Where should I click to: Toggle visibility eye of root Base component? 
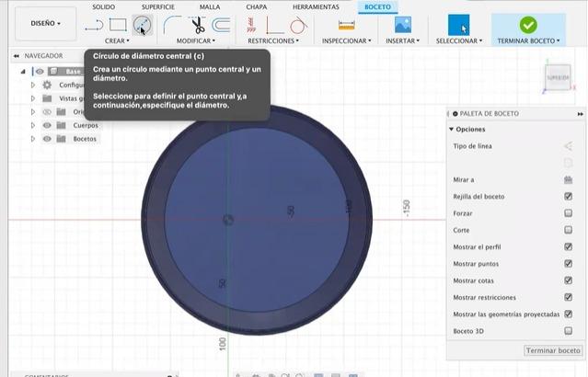click(x=40, y=71)
